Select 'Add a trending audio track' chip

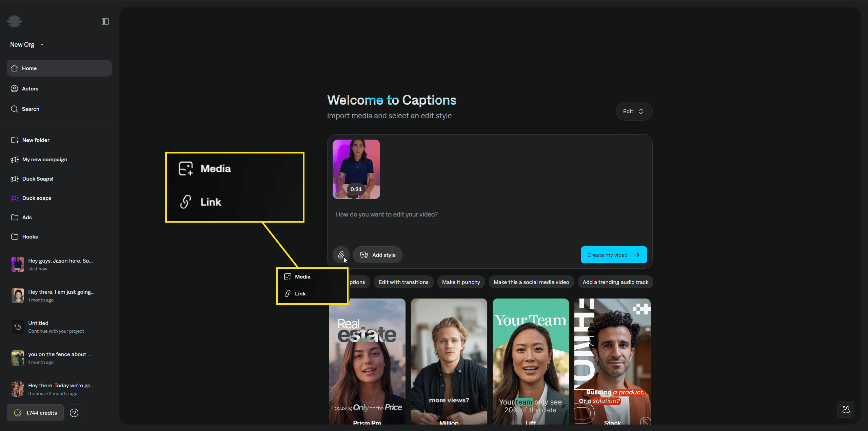click(615, 282)
